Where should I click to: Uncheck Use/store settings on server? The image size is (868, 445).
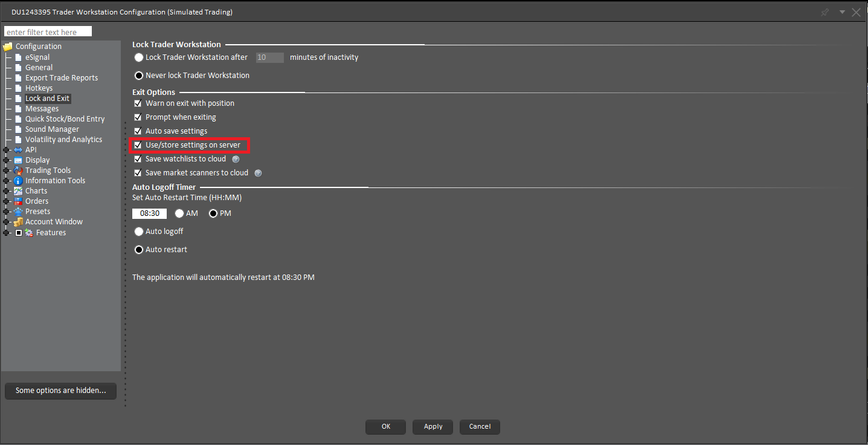(x=138, y=145)
